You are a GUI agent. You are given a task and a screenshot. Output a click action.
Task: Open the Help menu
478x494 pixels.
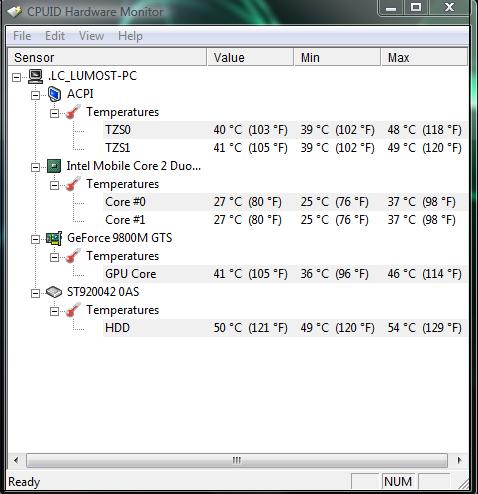tap(130, 36)
